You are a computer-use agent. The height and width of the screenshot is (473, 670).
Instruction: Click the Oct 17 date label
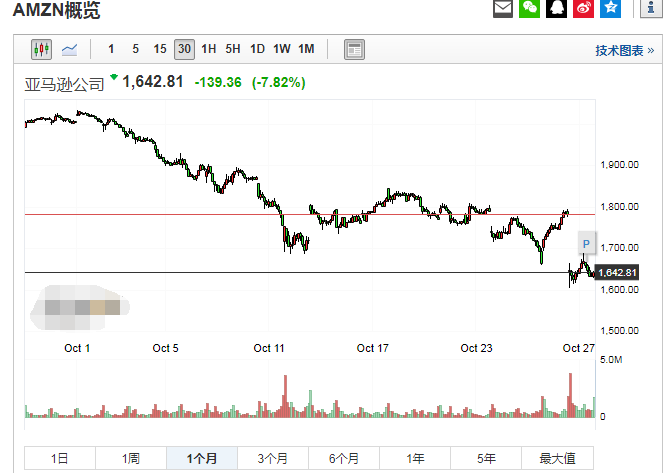point(373,348)
